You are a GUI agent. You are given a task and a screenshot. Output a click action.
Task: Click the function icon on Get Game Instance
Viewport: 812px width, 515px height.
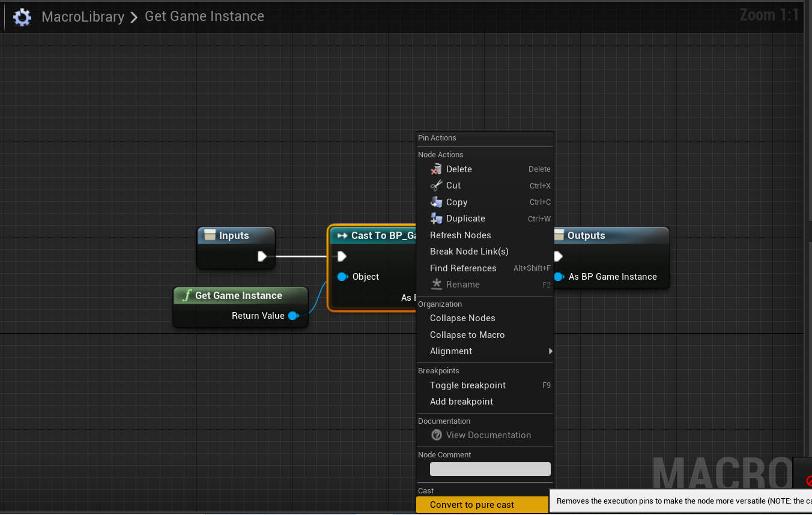click(x=187, y=295)
